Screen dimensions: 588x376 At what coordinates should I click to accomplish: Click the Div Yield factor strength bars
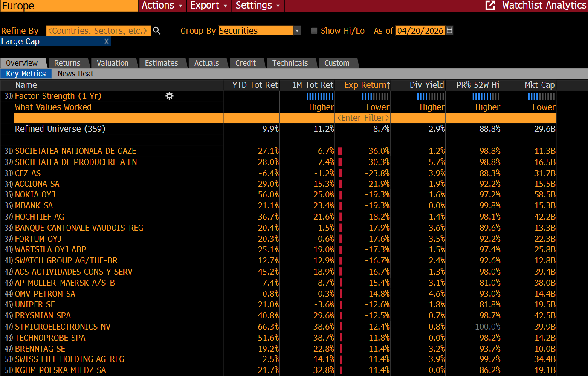coord(431,96)
